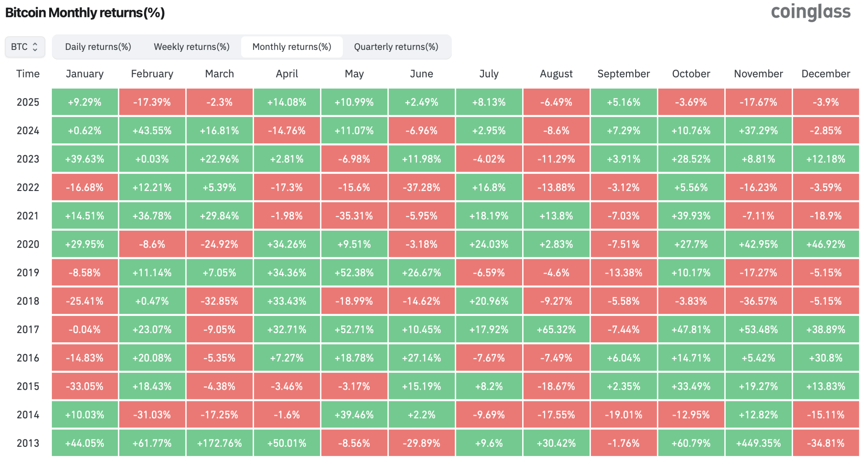The height and width of the screenshot is (458, 868).
Task: Click the January column header
Action: pyautogui.click(x=85, y=74)
